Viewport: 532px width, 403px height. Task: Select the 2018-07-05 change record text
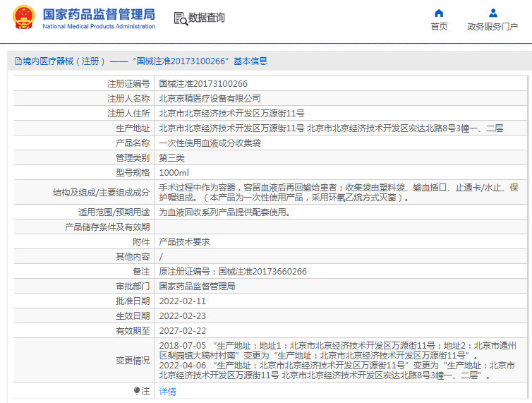(x=338, y=351)
